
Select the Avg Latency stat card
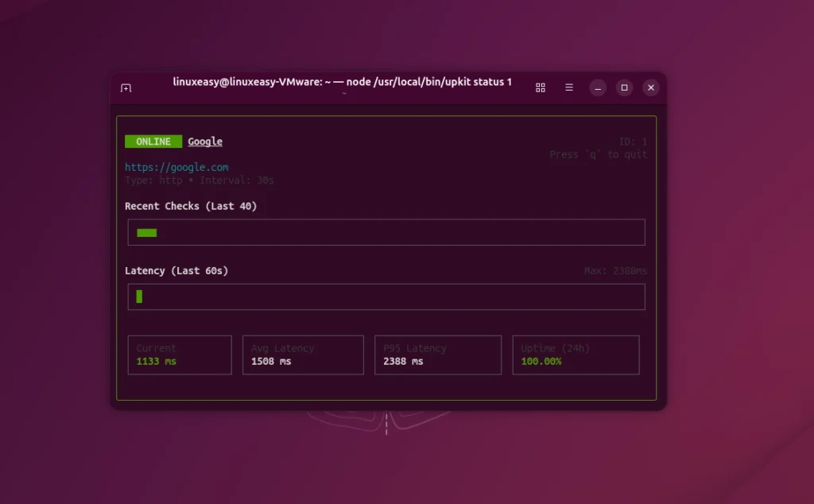[x=302, y=355]
